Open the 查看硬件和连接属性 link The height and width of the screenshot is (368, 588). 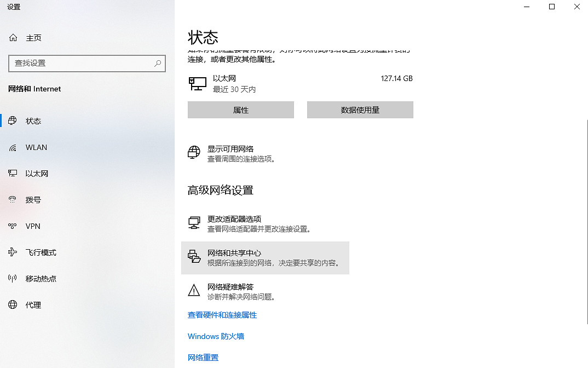[x=222, y=315]
